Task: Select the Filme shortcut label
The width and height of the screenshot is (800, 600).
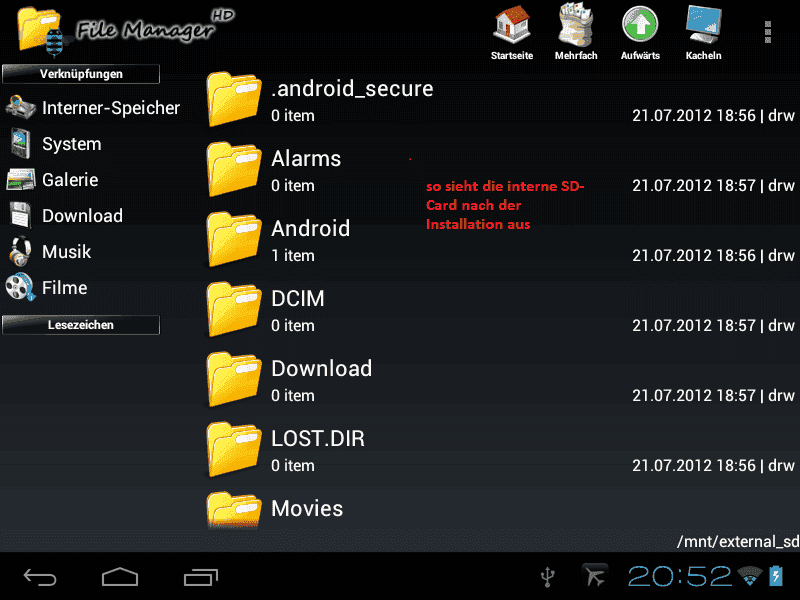Action: tap(64, 288)
